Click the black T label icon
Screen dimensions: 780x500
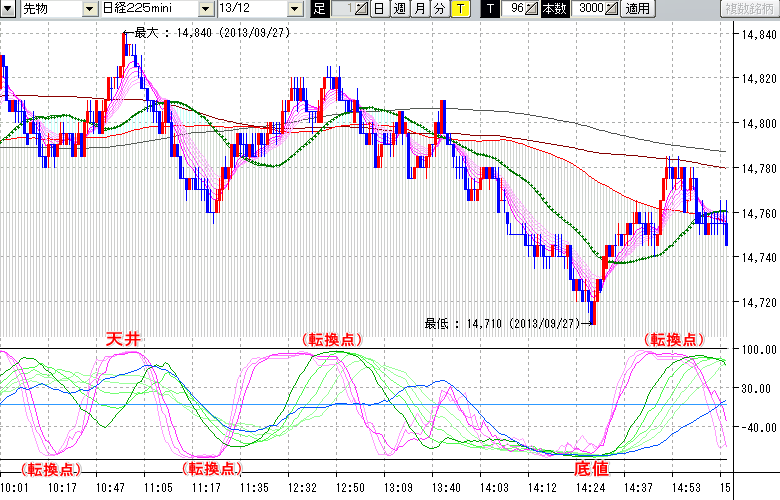click(x=489, y=9)
